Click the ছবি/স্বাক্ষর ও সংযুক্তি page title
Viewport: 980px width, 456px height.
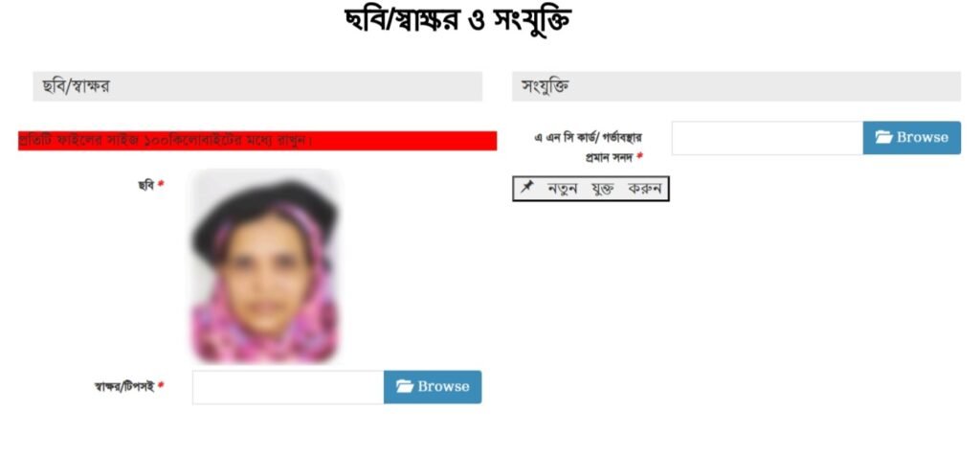click(457, 21)
